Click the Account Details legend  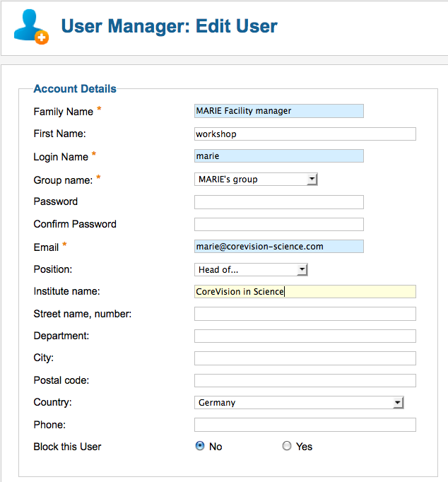pyautogui.click(x=75, y=89)
